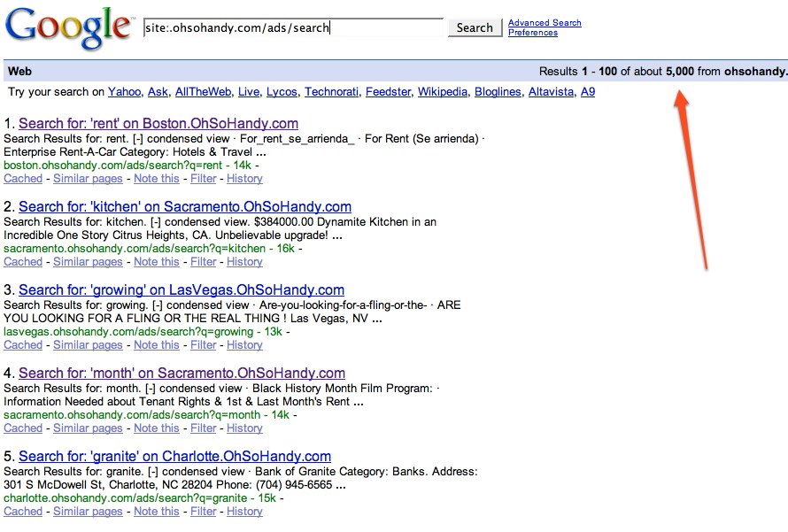Try your search on Lycos

282,92
